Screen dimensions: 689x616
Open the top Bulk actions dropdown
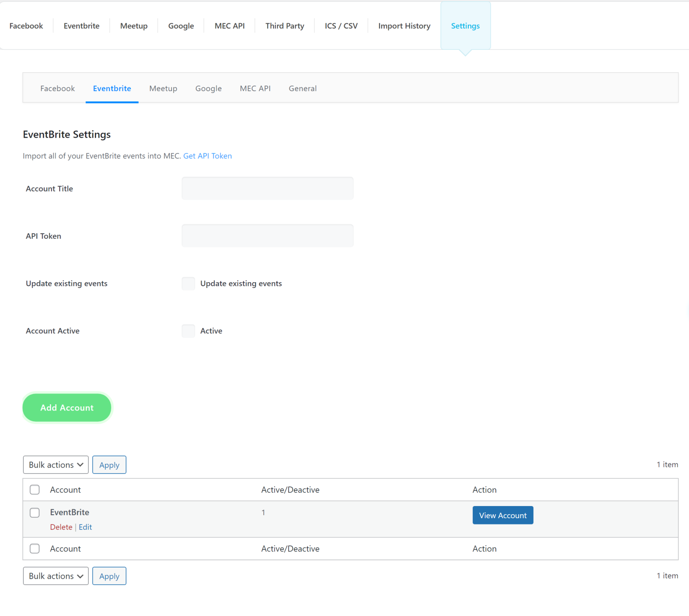coord(56,464)
